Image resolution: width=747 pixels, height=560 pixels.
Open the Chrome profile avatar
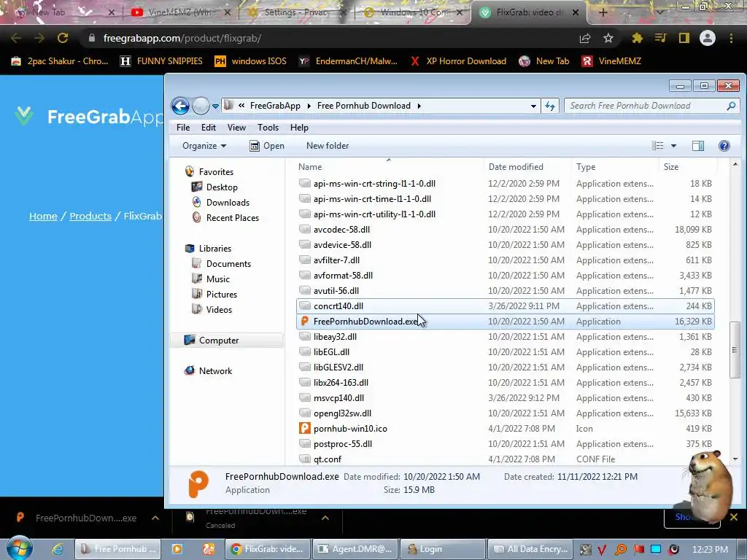[x=708, y=38]
